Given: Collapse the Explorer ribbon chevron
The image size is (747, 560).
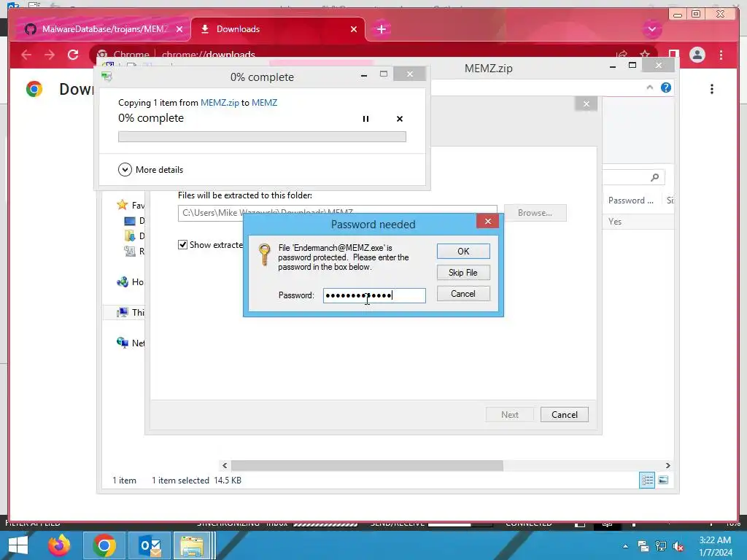Looking at the screenshot, I should pos(649,87).
